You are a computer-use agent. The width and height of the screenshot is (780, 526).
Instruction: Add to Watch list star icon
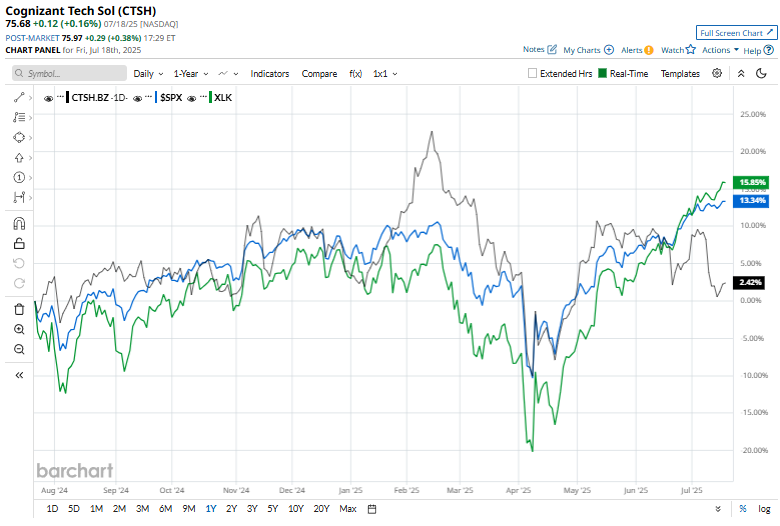690,49
